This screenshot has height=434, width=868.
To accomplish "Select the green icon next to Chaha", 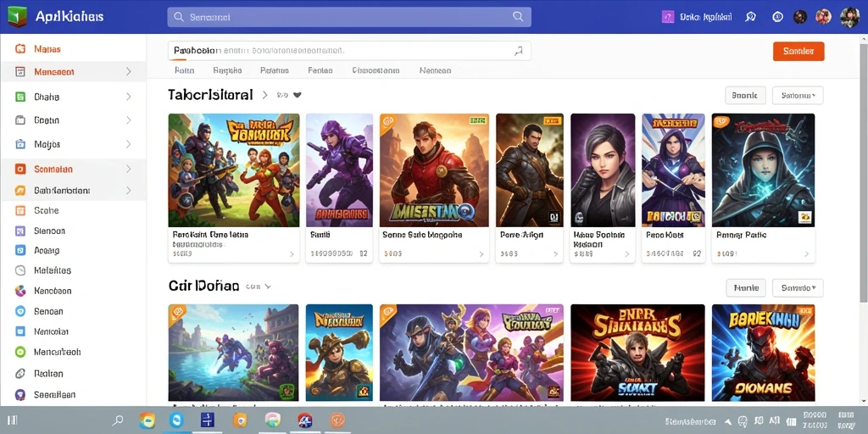I will (x=20, y=97).
